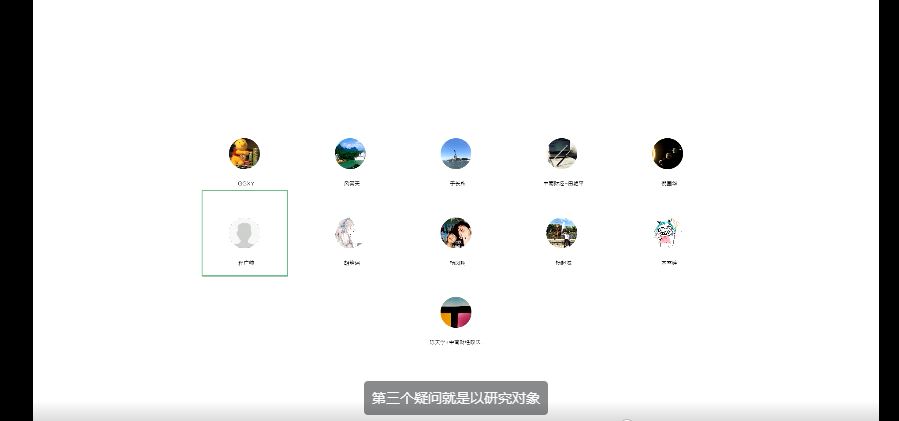
Task: Select the mountain lake landscape avatar
Action: click(x=350, y=154)
